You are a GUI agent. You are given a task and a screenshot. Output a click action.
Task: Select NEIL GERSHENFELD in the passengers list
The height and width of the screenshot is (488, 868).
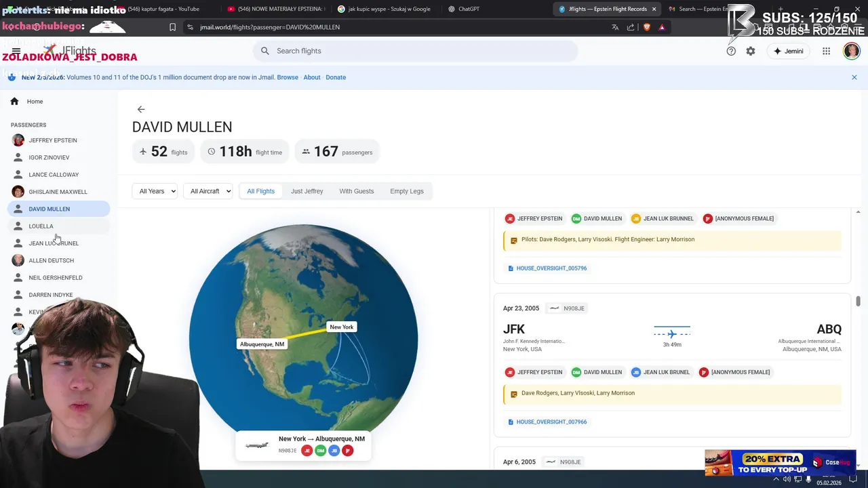[59, 278]
